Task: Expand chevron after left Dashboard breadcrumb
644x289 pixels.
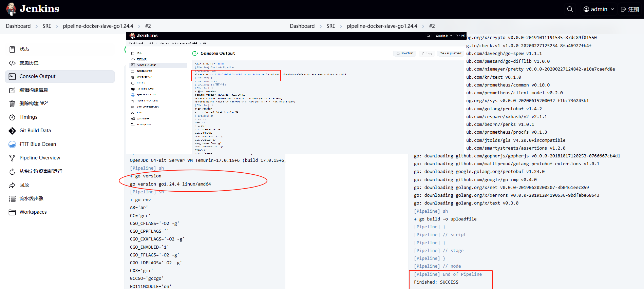Action: [37, 26]
